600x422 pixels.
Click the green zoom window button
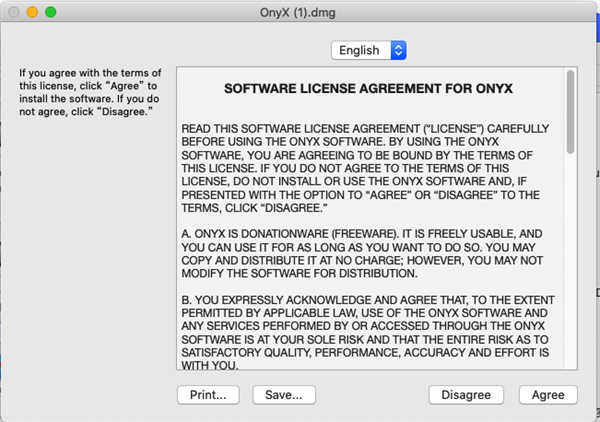51,12
